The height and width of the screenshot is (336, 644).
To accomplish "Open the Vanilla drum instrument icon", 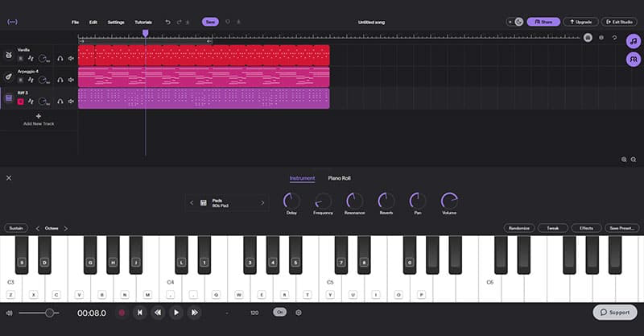I will 8,55.
